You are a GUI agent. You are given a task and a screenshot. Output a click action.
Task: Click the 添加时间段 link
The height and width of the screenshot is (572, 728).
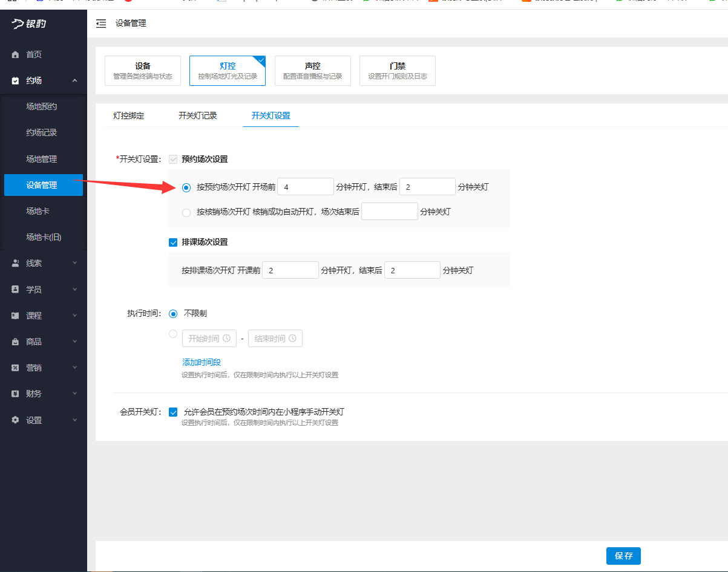[201, 362]
